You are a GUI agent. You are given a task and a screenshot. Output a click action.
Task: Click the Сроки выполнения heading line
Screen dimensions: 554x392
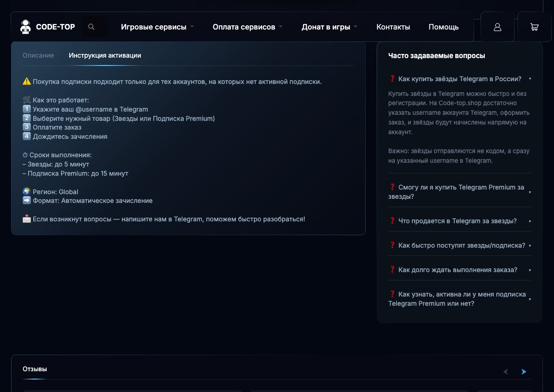click(57, 155)
